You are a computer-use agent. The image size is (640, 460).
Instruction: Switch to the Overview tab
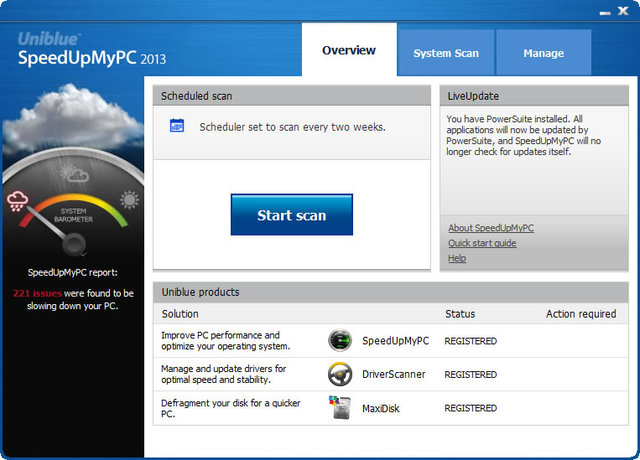click(x=349, y=50)
